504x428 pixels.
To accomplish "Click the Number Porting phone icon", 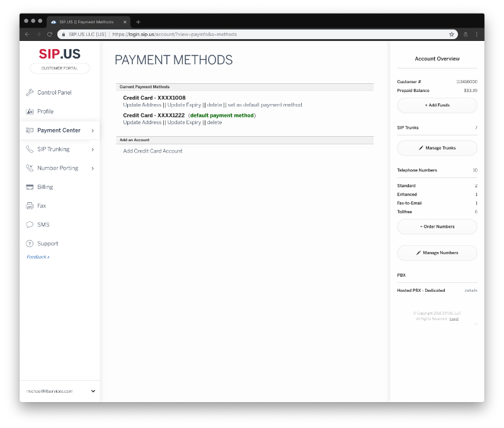I will click(30, 168).
